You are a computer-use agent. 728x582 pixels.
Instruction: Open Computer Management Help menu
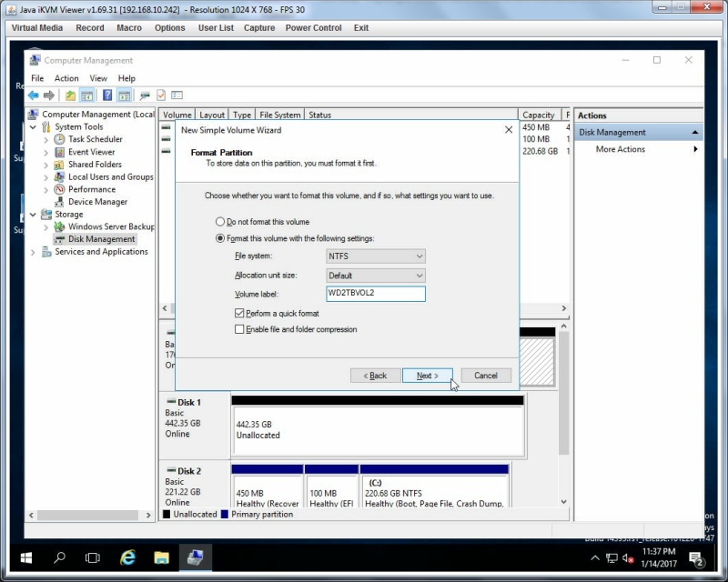coord(126,78)
